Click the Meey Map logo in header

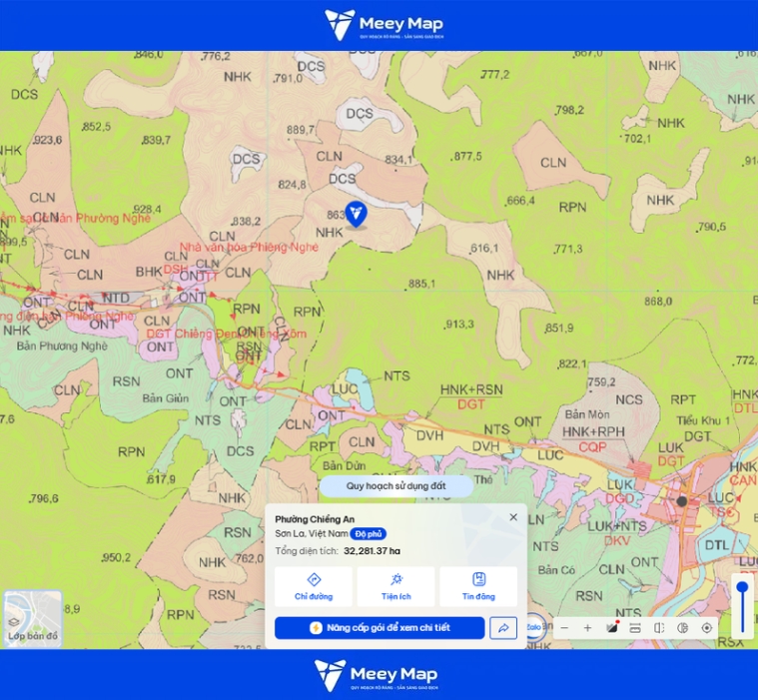383,25
